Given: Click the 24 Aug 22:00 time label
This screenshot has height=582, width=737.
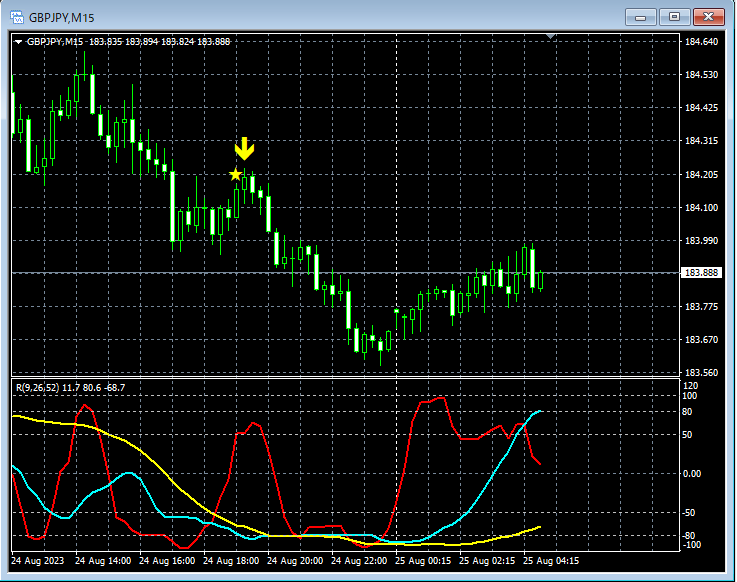Looking at the screenshot, I should click(359, 560).
